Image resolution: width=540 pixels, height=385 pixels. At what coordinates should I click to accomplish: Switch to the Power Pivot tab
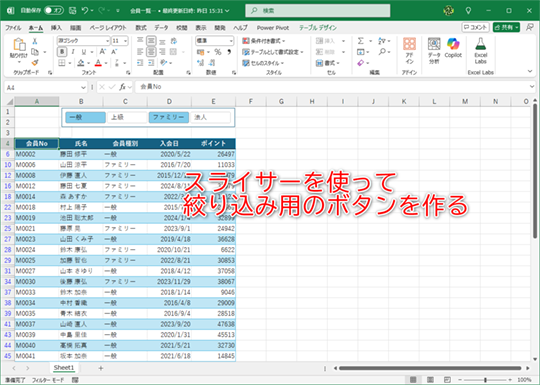[273, 28]
